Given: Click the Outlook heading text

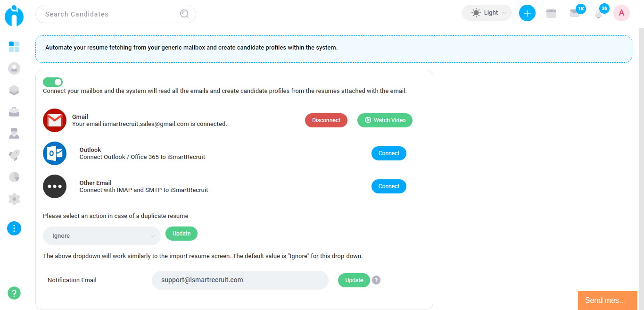Looking at the screenshot, I should [90, 150].
